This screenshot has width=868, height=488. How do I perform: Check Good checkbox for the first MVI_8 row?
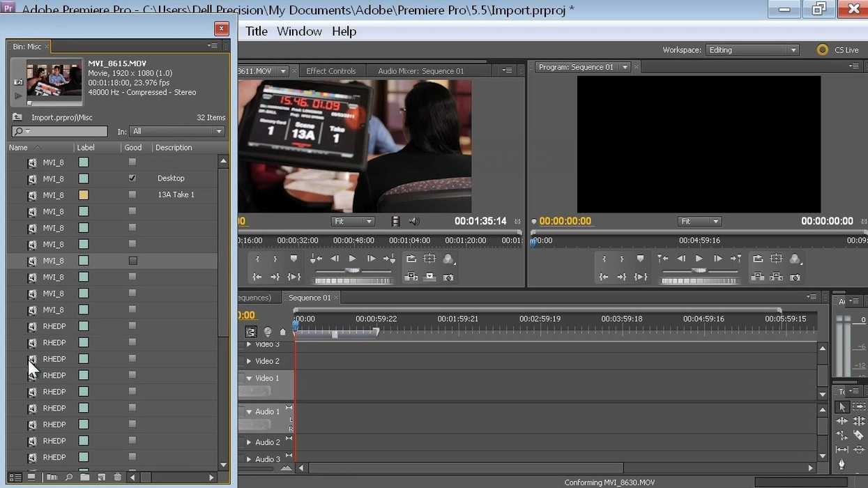coord(132,162)
